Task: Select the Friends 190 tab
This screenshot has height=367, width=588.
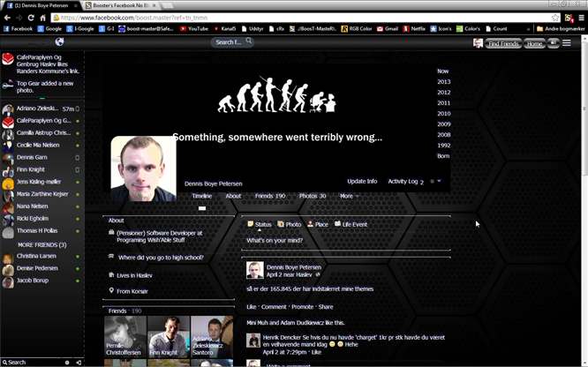Action: 270,196
